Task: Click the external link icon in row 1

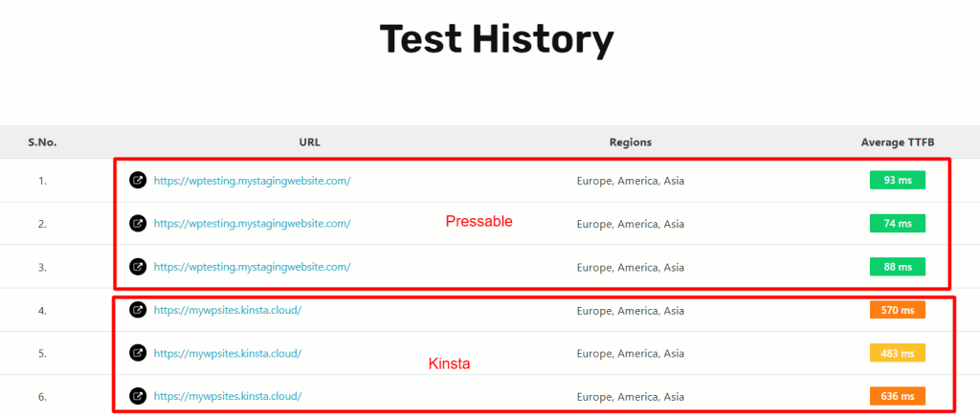Action: [x=138, y=180]
